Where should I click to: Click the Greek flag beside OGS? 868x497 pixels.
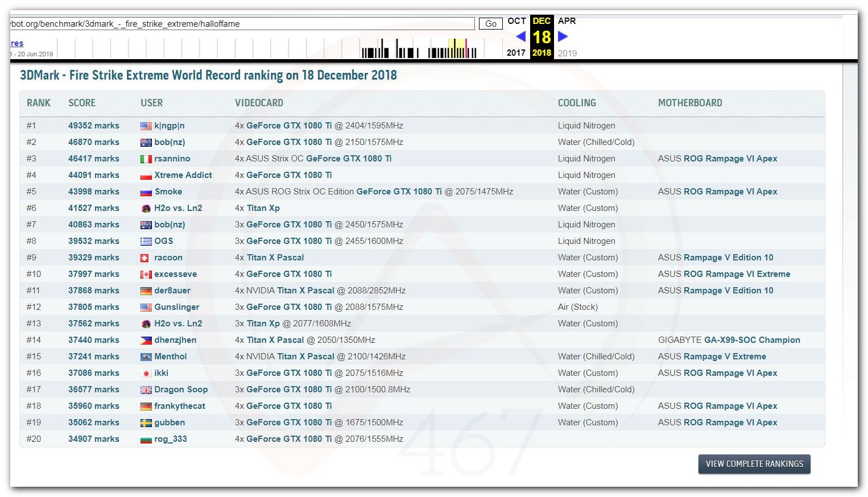pyautogui.click(x=146, y=242)
